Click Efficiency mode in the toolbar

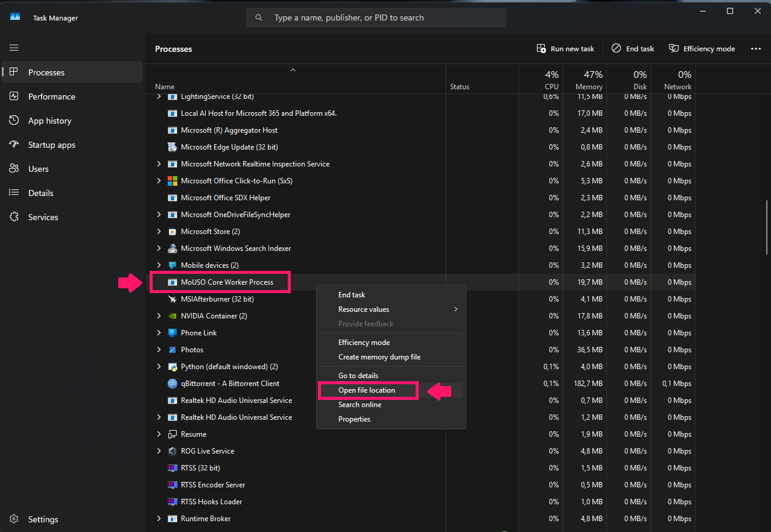(702, 49)
